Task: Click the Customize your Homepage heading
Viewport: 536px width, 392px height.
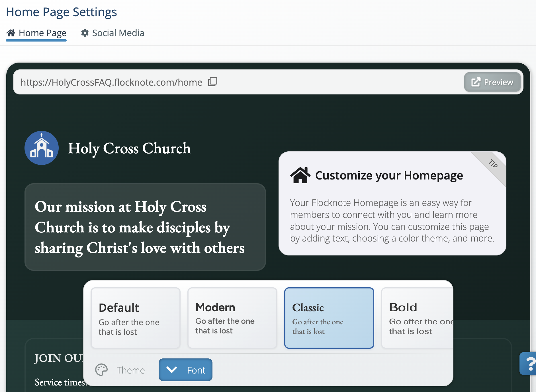Action: coord(389,176)
